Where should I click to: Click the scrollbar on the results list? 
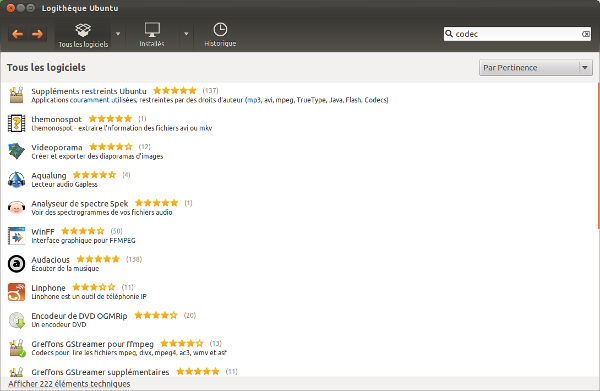(598, 156)
